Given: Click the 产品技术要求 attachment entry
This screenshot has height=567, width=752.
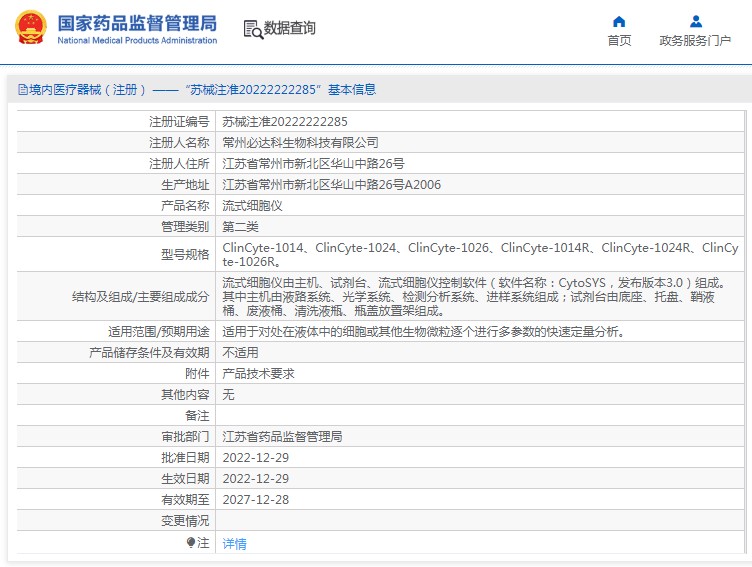Looking at the screenshot, I should tap(258, 373).
